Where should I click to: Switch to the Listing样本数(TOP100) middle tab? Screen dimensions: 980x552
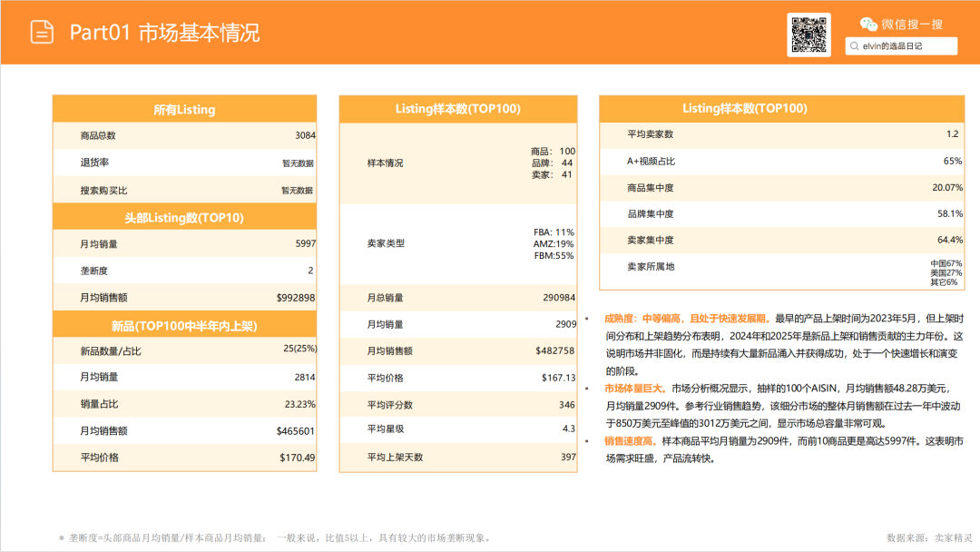coord(459,107)
